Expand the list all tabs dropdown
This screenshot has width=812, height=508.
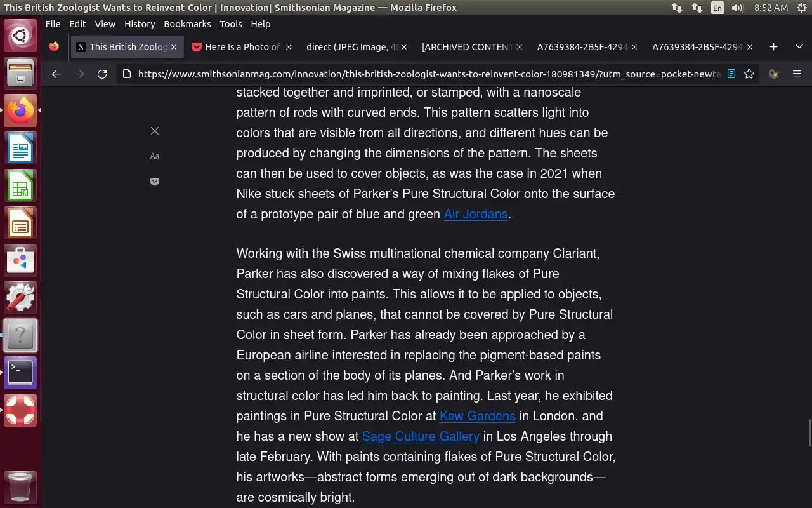[x=799, y=47]
